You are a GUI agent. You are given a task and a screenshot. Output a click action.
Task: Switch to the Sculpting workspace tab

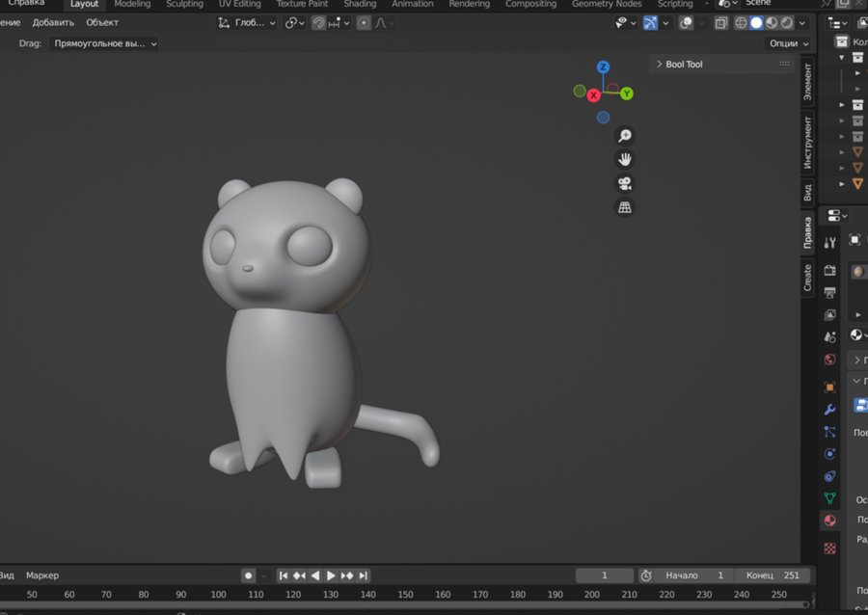(184, 4)
